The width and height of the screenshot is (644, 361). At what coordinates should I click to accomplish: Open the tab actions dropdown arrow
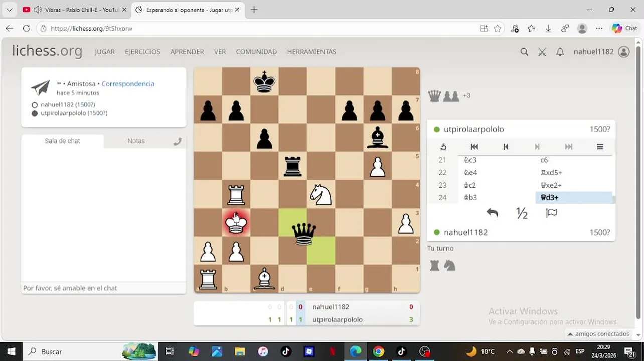click(x=9, y=10)
